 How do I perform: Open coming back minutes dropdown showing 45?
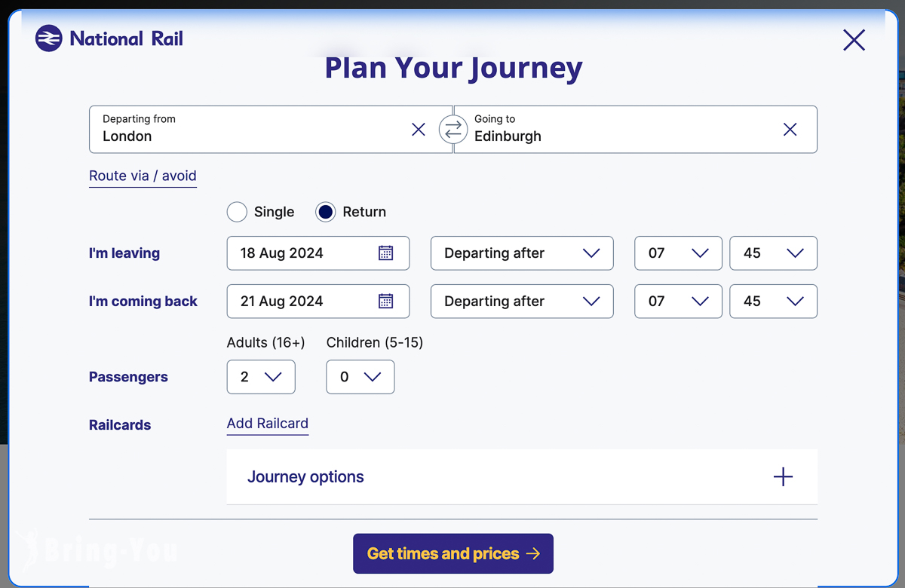773,302
